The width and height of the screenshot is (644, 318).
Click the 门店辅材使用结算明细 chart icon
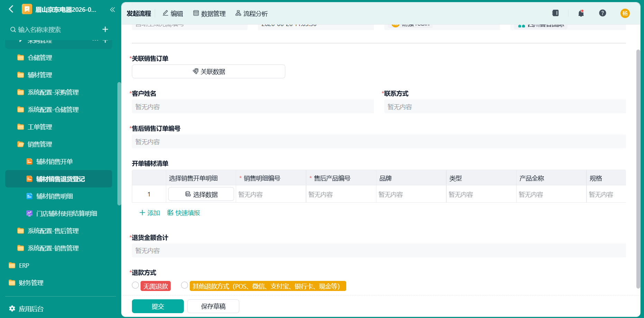click(29, 213)
